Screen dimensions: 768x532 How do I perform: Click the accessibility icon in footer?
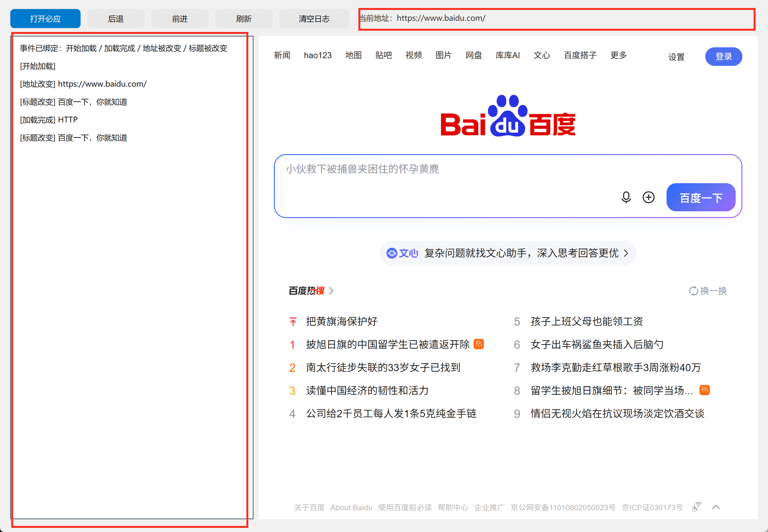696,507
